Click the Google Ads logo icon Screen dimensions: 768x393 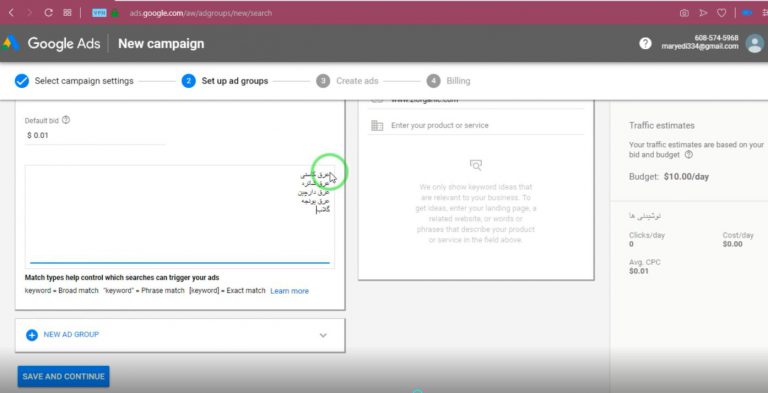[x=10, y=44]
